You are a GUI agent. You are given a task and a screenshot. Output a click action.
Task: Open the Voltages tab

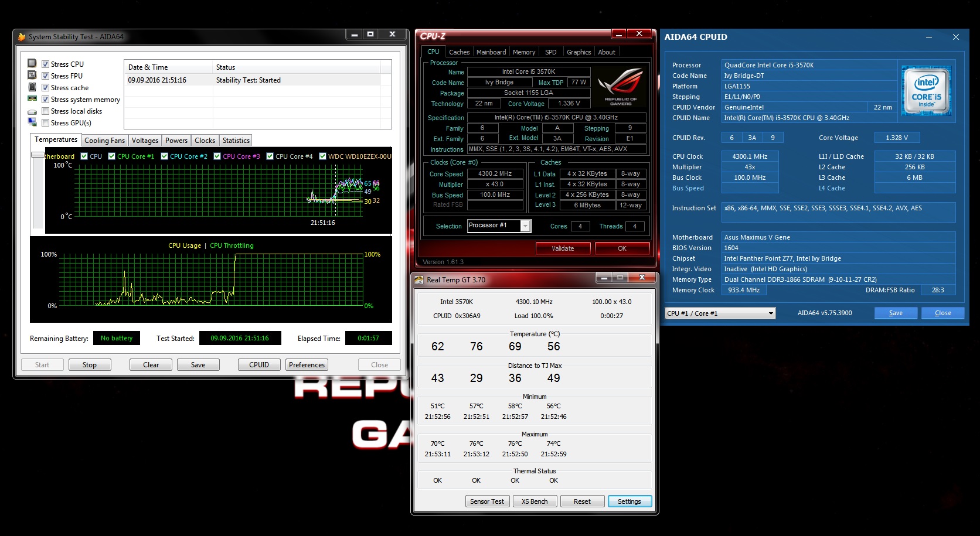click(x=145, y=141)
